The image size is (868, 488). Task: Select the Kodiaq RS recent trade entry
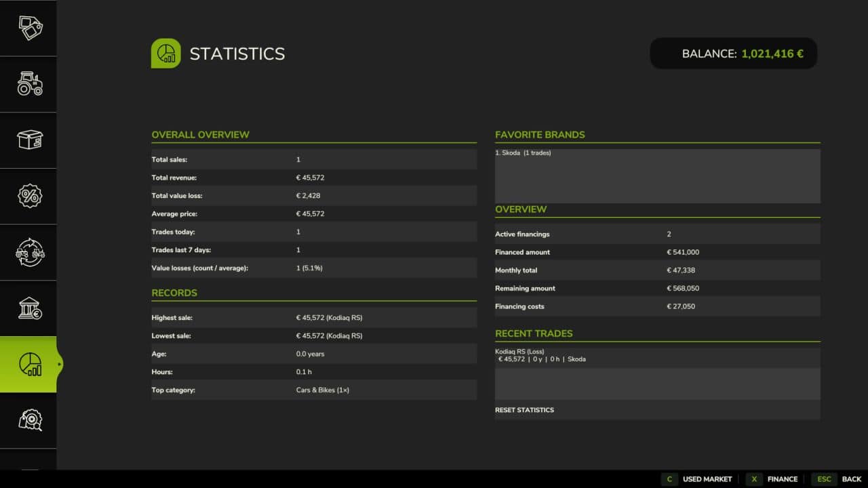coord(657,356)
